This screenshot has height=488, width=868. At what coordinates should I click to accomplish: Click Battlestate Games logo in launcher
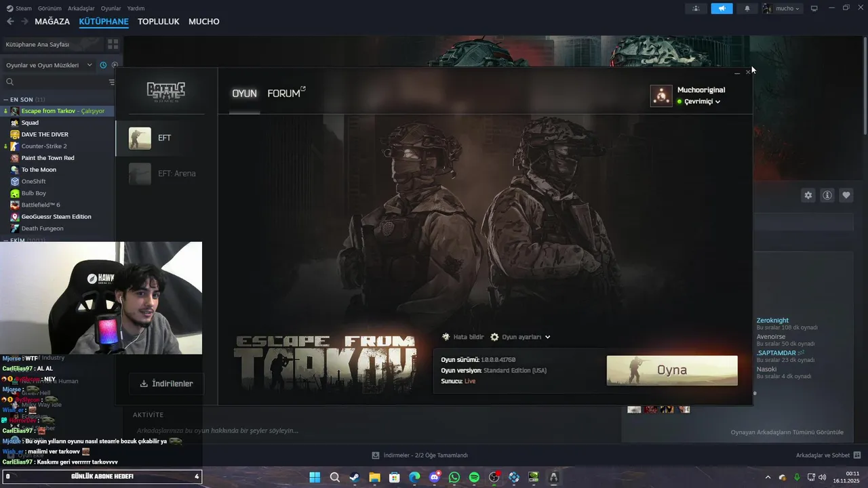(166, 91)
